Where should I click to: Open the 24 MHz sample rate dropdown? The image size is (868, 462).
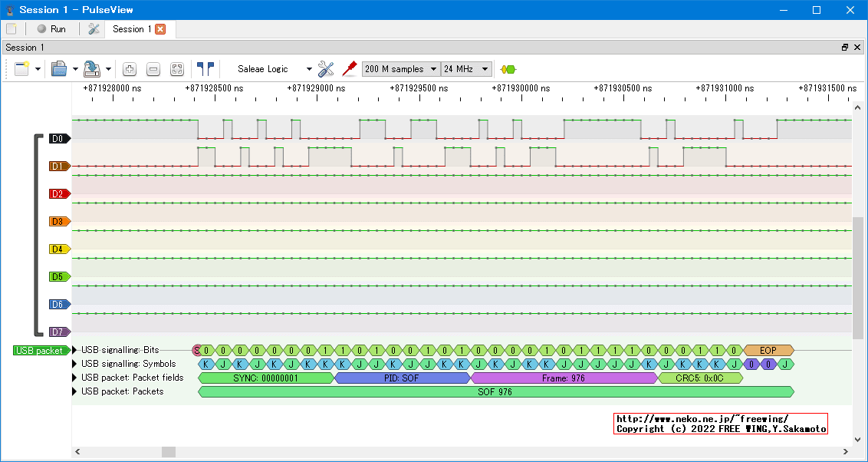coord(466,69)
